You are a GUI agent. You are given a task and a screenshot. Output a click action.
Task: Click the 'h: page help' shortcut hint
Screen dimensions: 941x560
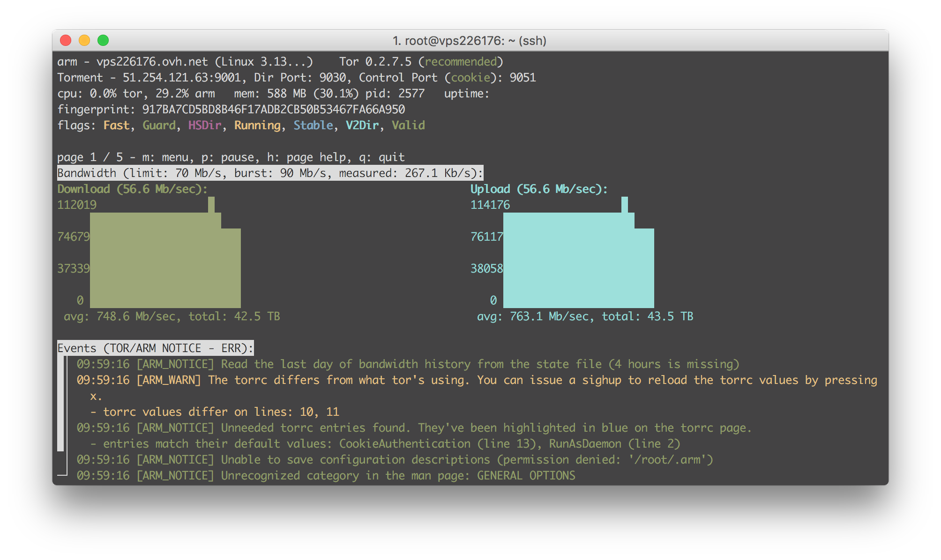[x=306, y=157]
